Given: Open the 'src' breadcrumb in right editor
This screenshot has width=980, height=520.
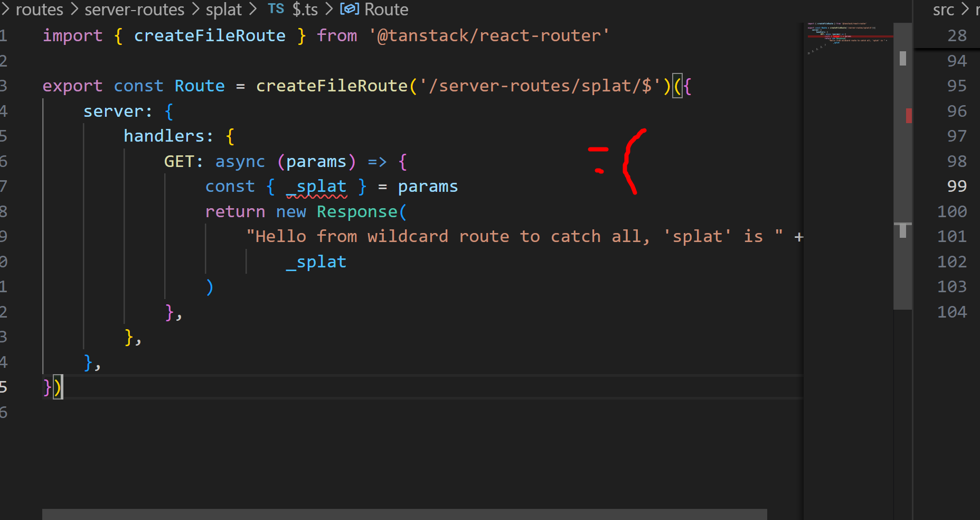Looking at the screenshot, I should 944,9.
